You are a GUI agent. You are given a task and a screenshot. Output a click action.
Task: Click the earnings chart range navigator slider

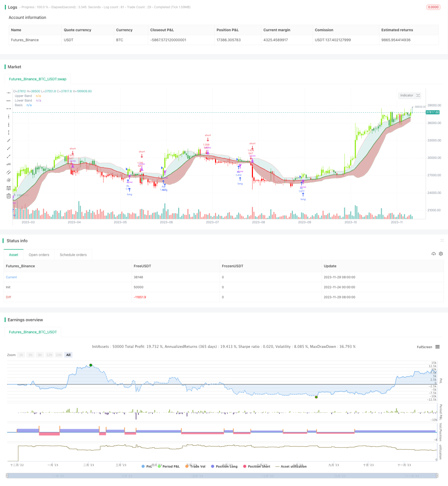coord(222,476)
